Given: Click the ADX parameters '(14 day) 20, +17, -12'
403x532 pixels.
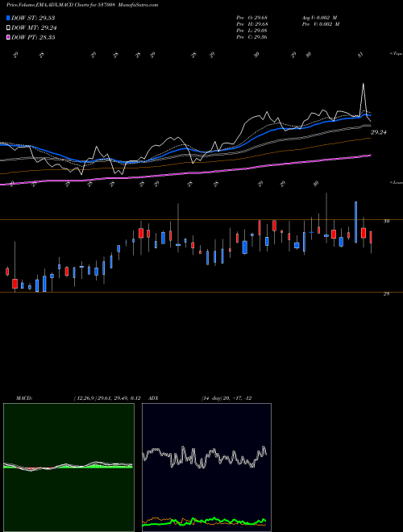Looking at the screenshot, I should pyautogui.click(x=226, y=398).
